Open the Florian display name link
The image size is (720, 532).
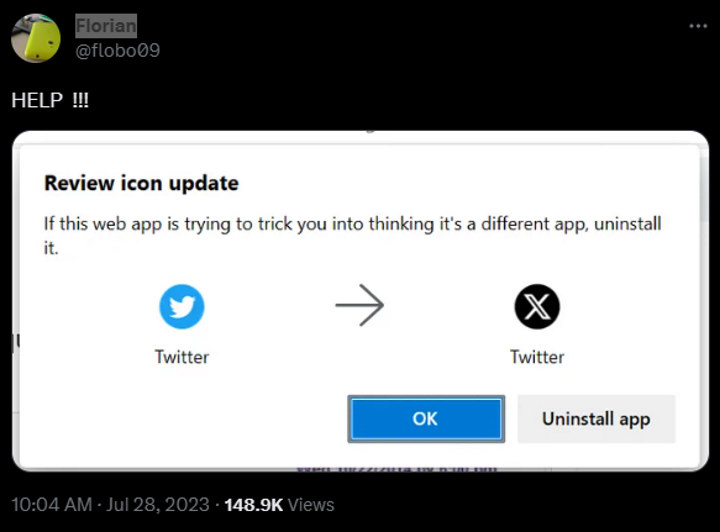pos(106,26)
